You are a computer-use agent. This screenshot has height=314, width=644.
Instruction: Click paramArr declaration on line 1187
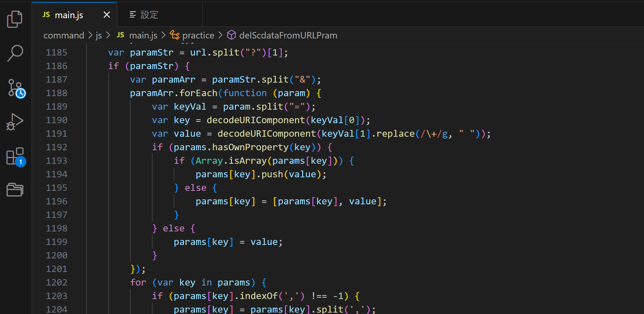coord(174,79)
